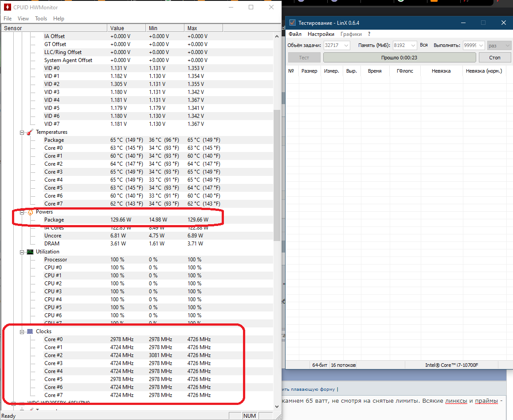Click the 64-бит status bar entry
513x420 pixels.
pos(320,365)
